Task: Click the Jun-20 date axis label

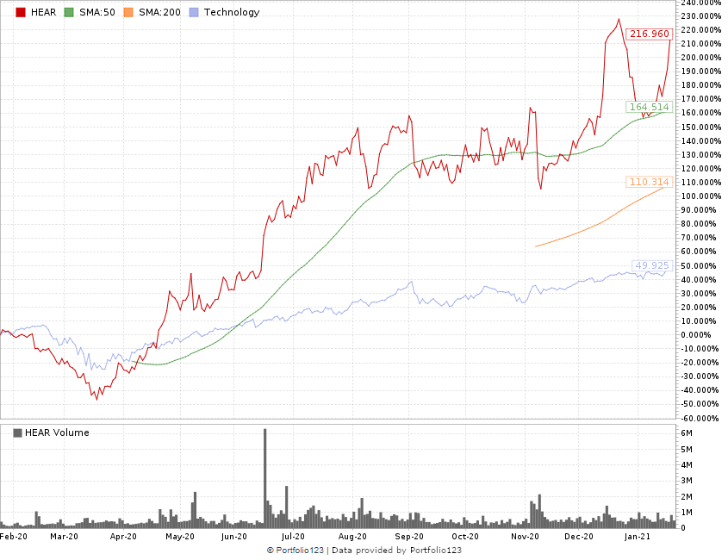Action: click(x=234, y=537)
